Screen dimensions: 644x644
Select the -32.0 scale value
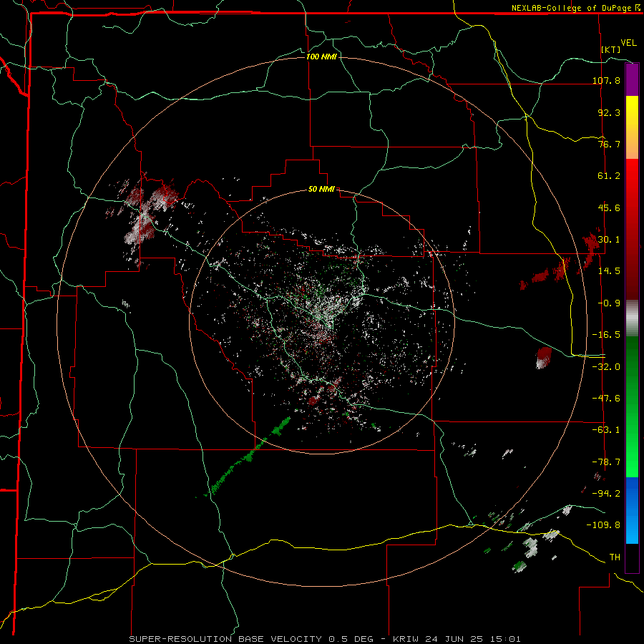click(x=606, y=366)
